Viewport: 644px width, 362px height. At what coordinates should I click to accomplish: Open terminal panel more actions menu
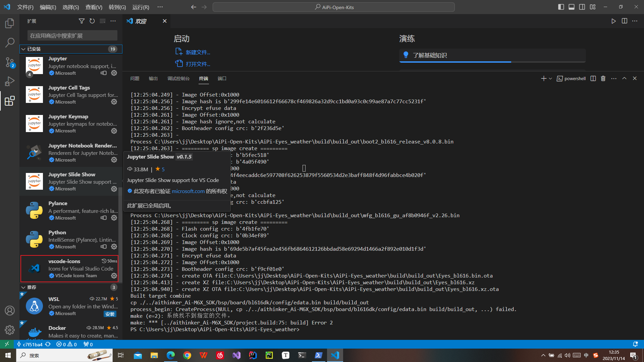click(x=614, y=78)
